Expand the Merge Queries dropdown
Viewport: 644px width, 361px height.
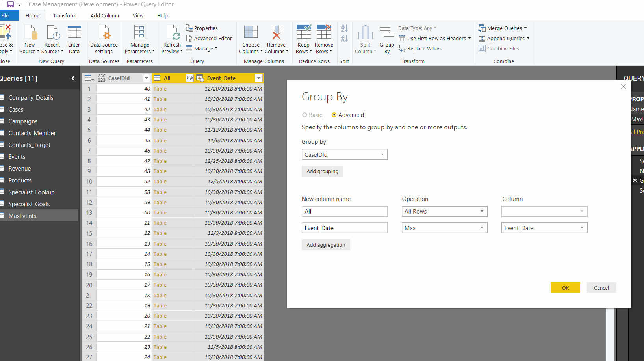[525, 28]
